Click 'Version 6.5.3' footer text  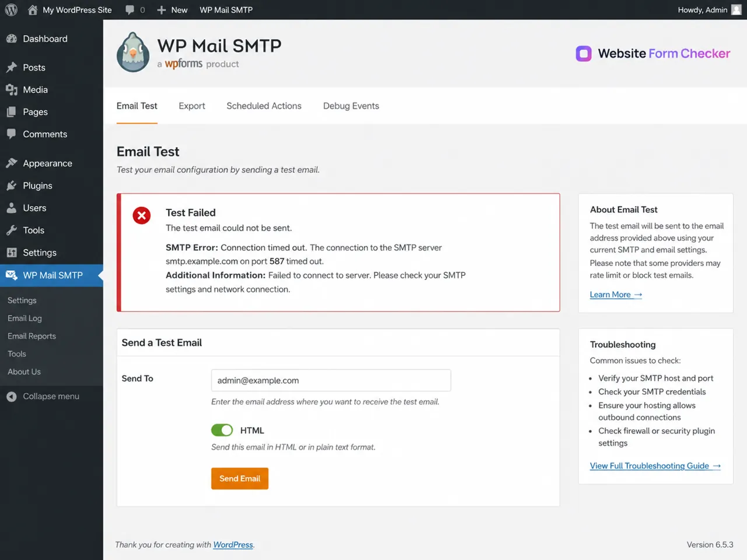coord(710,545)
